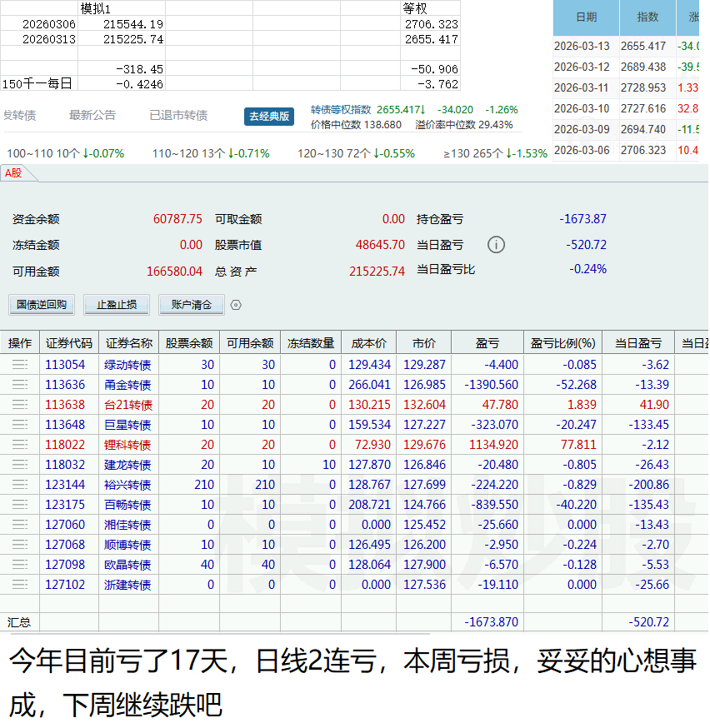The height and width of the screenshot is (728, 710).
Task: Click the 2026-03-13 date row
Action: (x=582, y=47)
